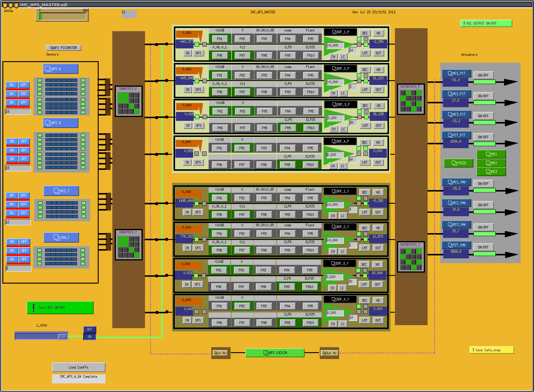The image size is (534, 392).
Task: Open the DOF_4_Y filter screen
Action: 340,299
